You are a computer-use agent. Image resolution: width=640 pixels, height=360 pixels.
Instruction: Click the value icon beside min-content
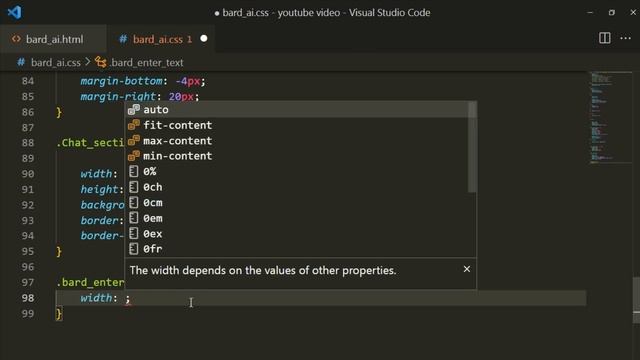[134, 156]
